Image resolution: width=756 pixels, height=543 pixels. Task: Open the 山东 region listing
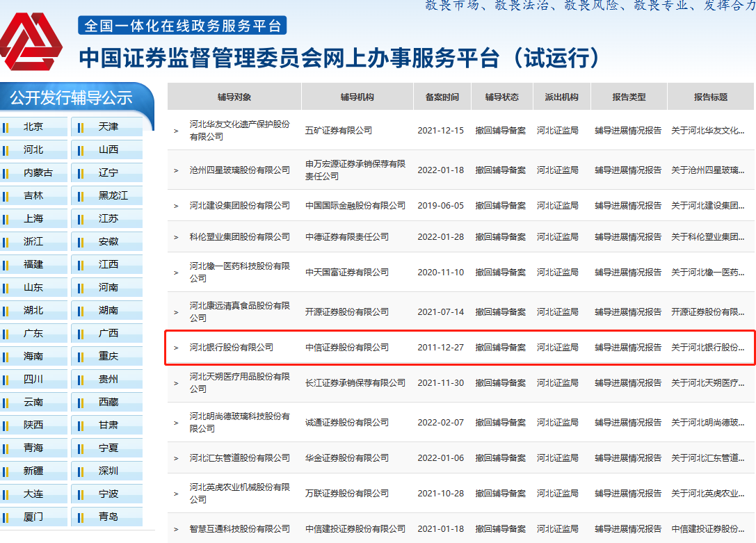pos(34,288)
